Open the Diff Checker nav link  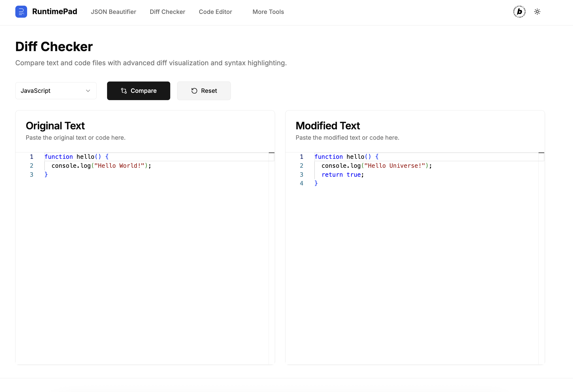tap(167, 12)
